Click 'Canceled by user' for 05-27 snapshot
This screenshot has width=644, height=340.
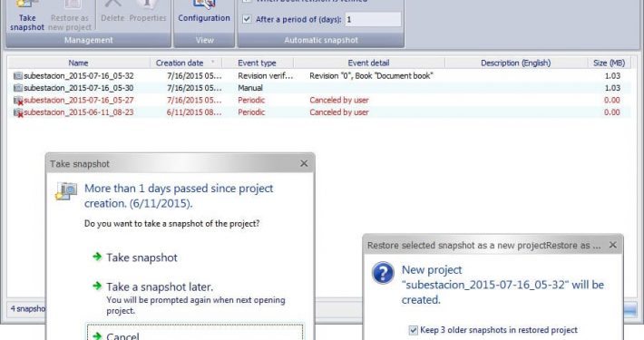tap(339, 101)
